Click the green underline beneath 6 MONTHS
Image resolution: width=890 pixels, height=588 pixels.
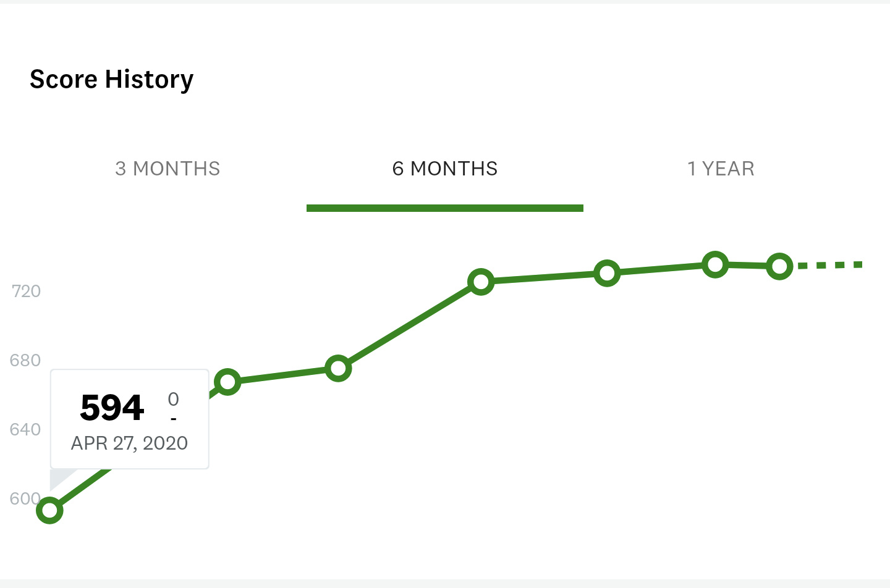[444, 208]
